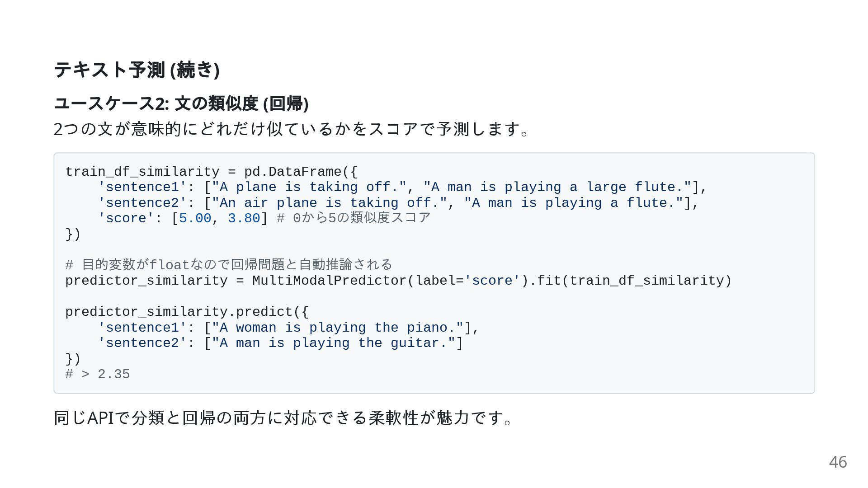The height and width of the screenshot is (488, 868).
Task: Click the string "An air plane is taking off."
Action: coord(330,203)
